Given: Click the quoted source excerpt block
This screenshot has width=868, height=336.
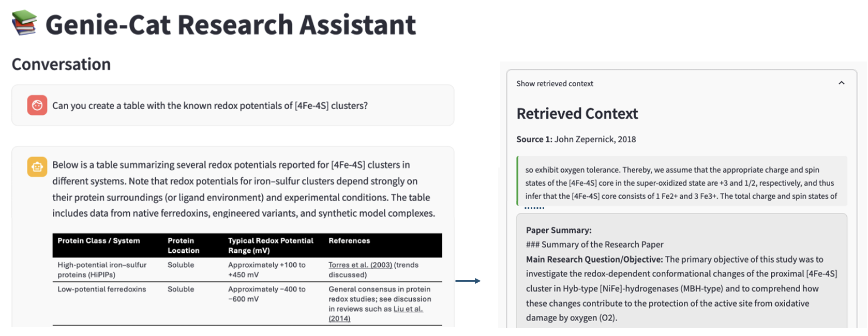Looking at the screenshot, I should click(681, 183).
